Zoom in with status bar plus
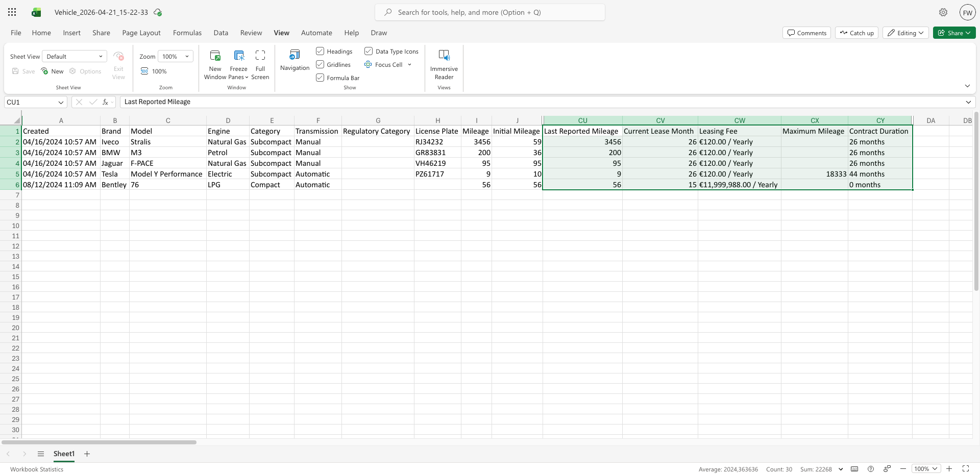 pyautogui.click(x=949, y=469)
